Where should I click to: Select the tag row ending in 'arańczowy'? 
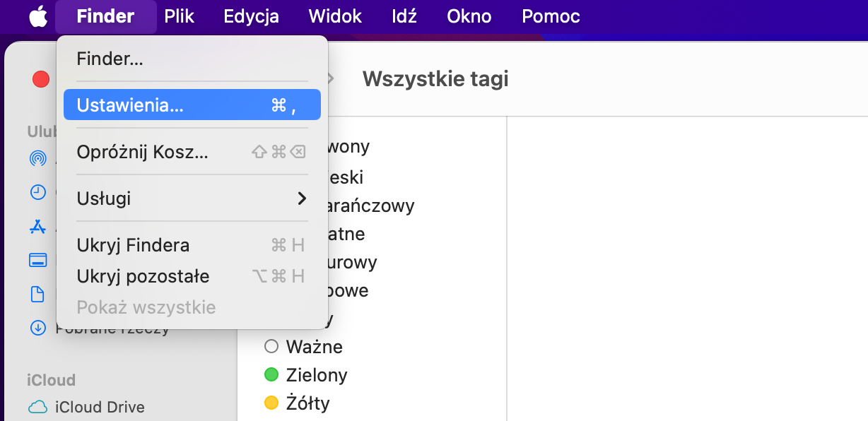point(373,206)
